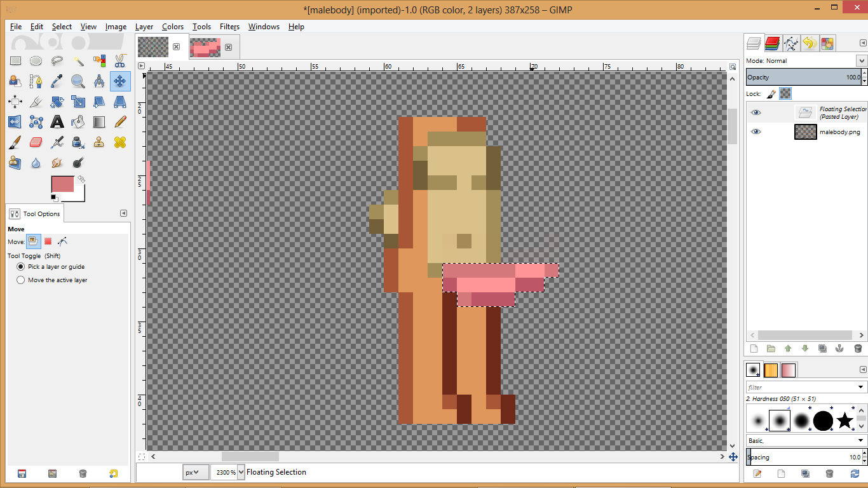The height and width of the screenshot is (488, 868).
Task: Expand the brush filter dropdown
Action: [861, 387]
